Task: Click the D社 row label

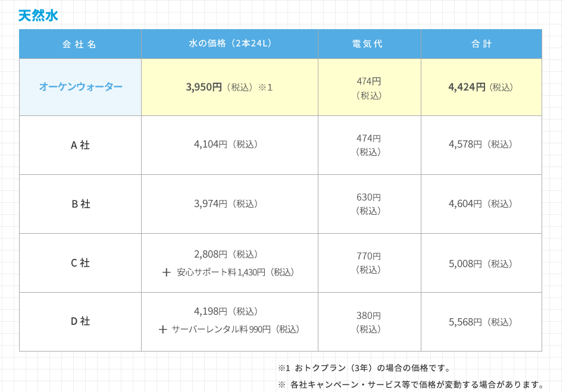Action: tap(80, 321)
